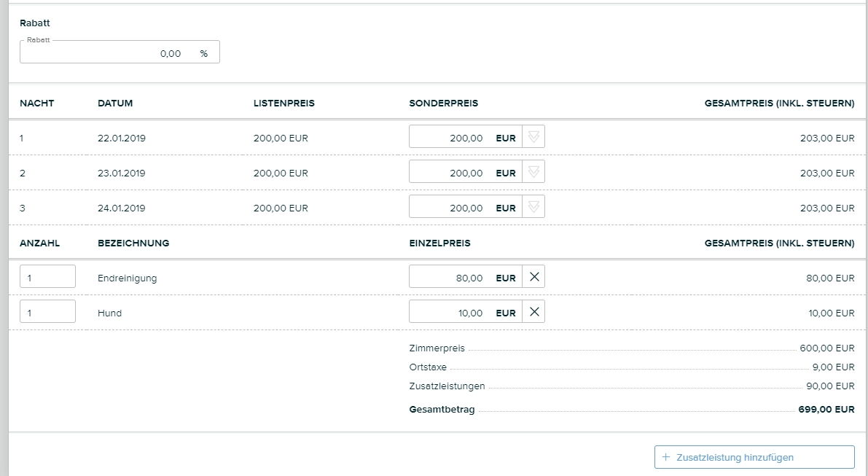Focus the Rabatt percentage input field
The height and width of the screenshot is (476, 868).
pyautogui.click(x=109, y=53)
